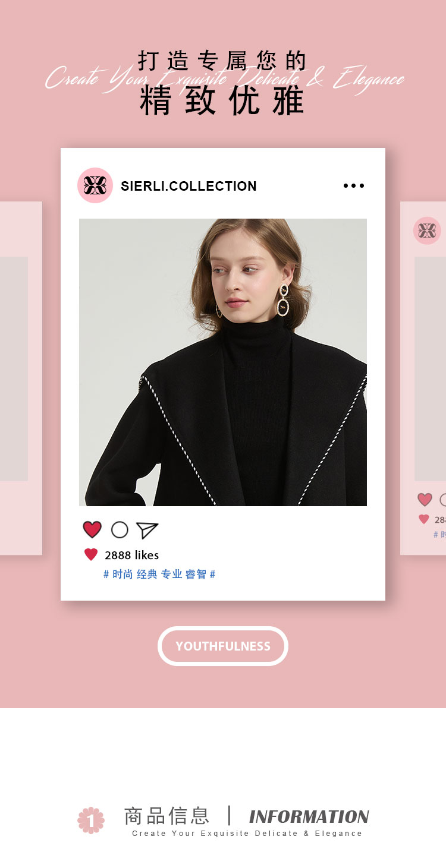The width and height of the screenshot is (446, 868).
Task: Select the faded right side post card
Action: tap(423, 378)
